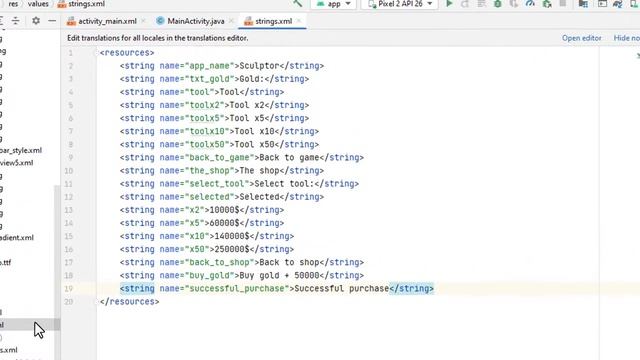The width and height of the screenshot is (640, 360).
Task: Open project panel settings gear
Action: (x=36, y=20)
